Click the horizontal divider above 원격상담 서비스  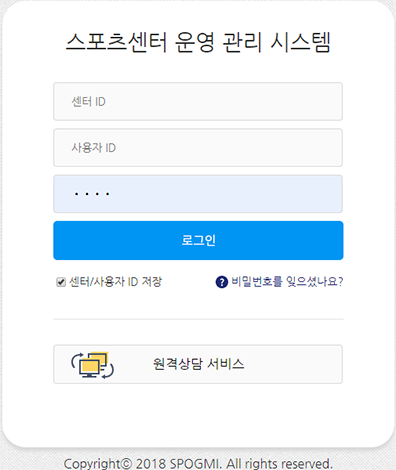(x=198, y=319)
